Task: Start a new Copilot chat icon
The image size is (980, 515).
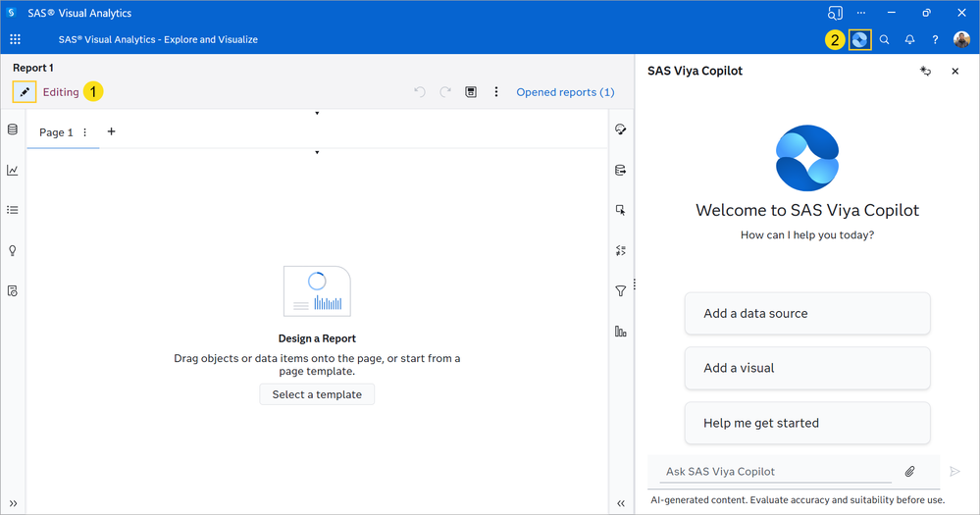Action: [x=926, y=72]
